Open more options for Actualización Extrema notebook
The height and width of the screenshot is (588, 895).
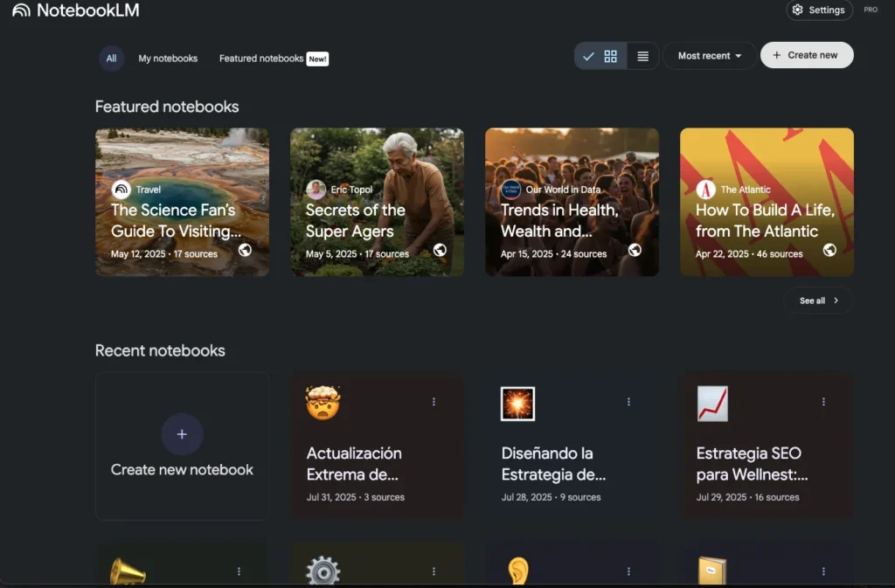(x=434, y=402)
